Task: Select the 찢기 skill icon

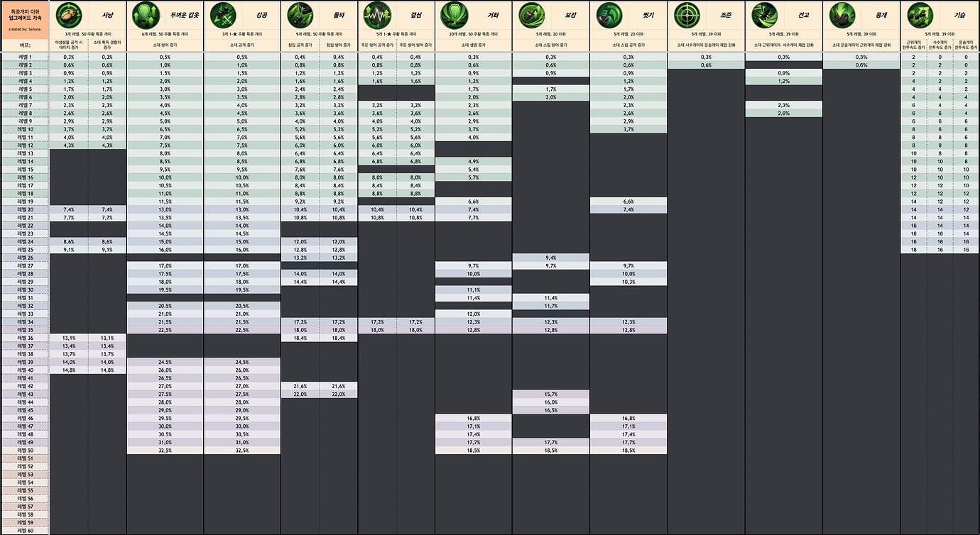Action: click(609, 14)
